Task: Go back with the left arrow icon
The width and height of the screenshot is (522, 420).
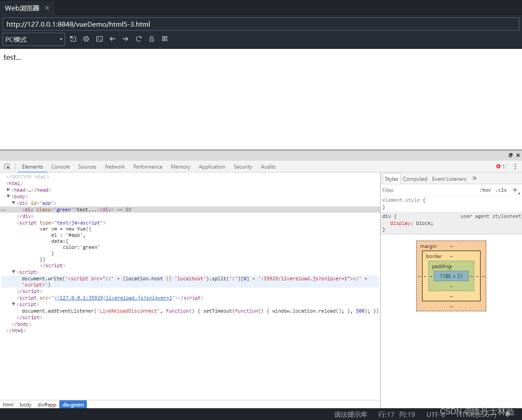Action: [113, 39]
